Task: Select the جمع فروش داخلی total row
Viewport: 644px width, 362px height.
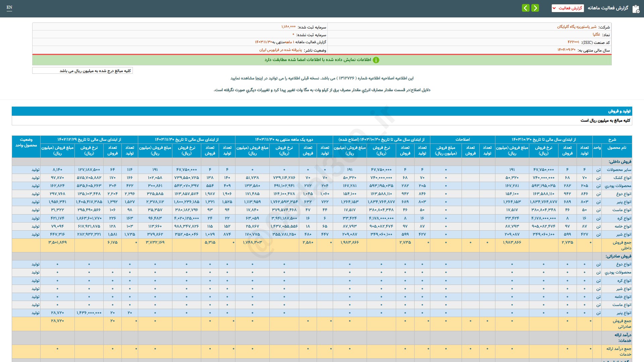Action: coord(622,245)
